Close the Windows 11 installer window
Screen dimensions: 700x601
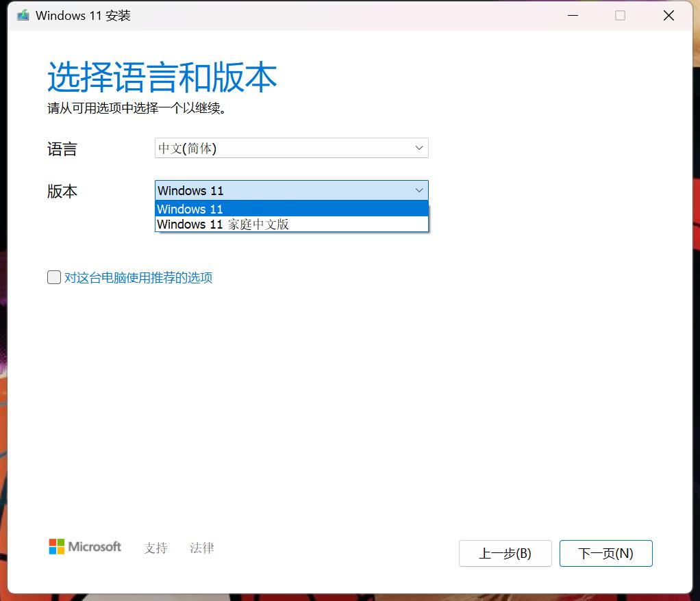click(x=668, y=14)
